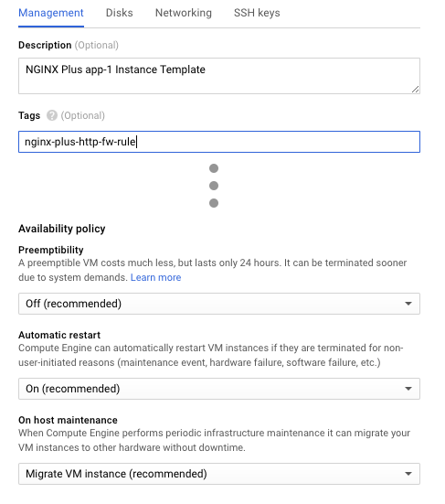Click the Description field label
The width and height of the screenshot is (445, 504).
pyautogui.click(x=45, y=46)
